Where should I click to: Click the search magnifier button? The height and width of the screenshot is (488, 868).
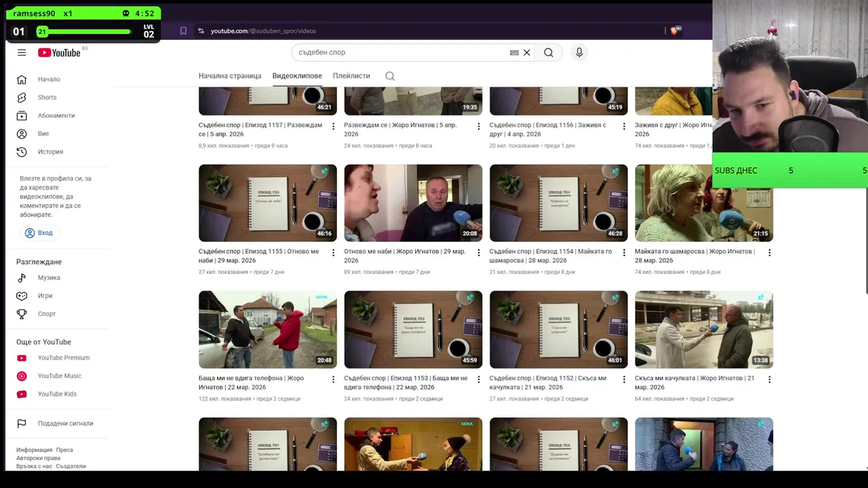click(x=549, y=52)
